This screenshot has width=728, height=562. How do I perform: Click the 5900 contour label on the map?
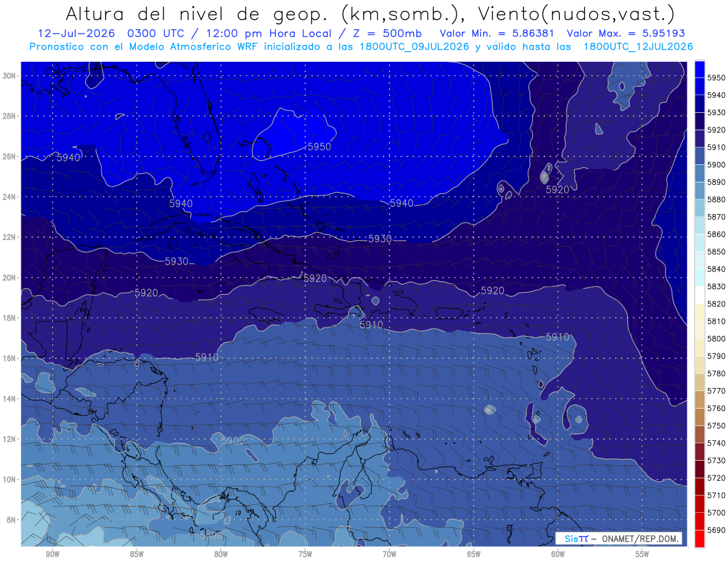click(232, 440)
